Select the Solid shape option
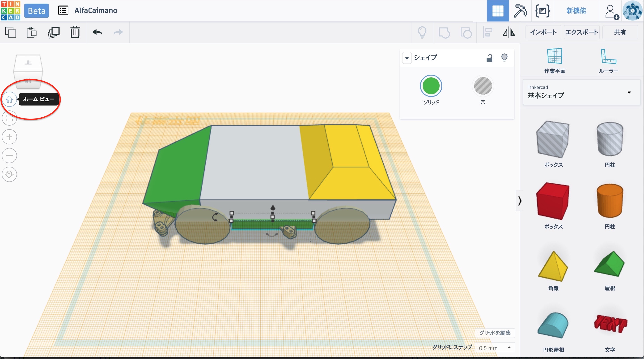The image size is (644, 359). [431, 86]
